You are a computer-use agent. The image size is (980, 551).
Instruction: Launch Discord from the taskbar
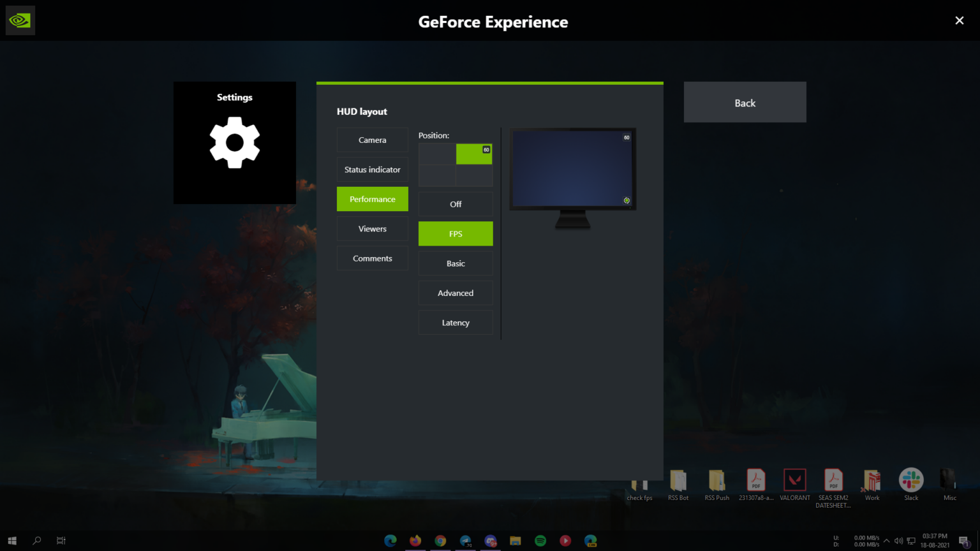[491, 541]
